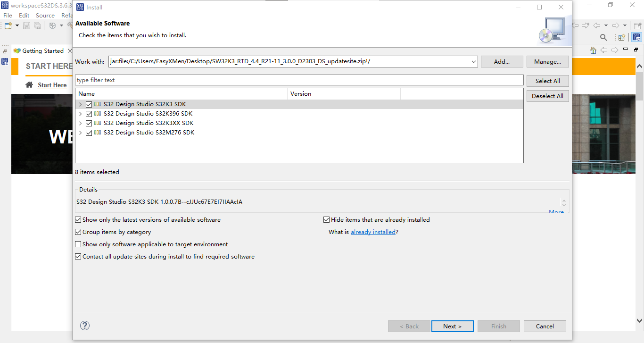644x343 pixels.
Task: Expand the S32K3 SDK tree node
Action: pos(81,104)
